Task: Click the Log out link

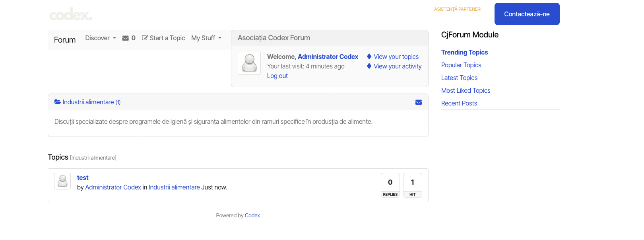Action: (x=277, y=76)
